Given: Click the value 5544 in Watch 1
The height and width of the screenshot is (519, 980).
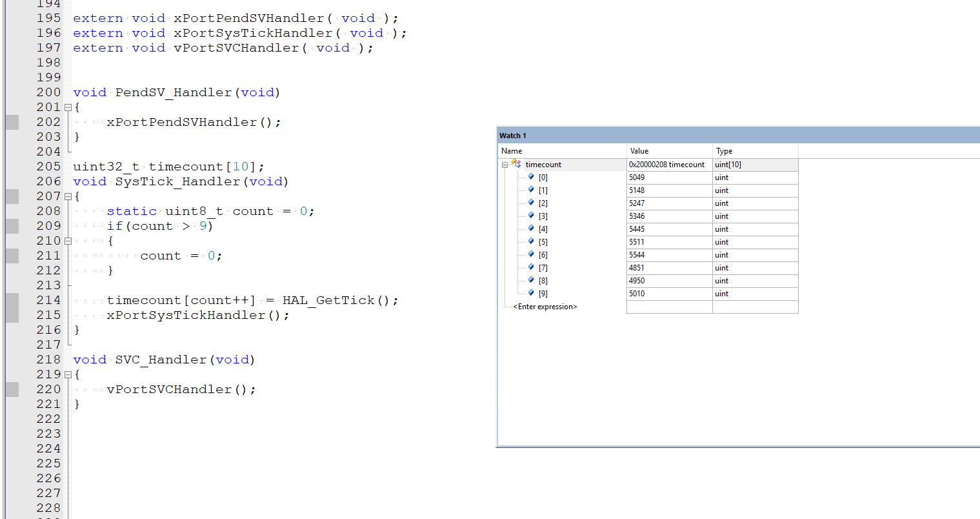Looking at the screenshot, I should (637, 255).
